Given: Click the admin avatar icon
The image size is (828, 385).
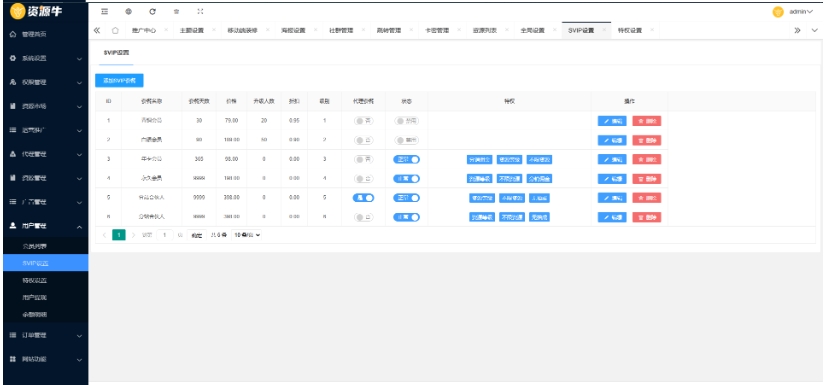Looking at the screenshot, I should 778,12.
